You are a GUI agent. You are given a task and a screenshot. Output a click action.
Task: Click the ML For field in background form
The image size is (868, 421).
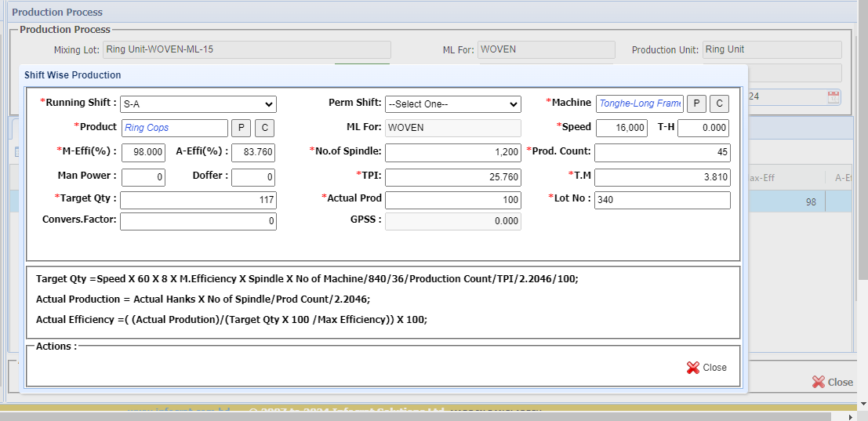coord(547,50)
